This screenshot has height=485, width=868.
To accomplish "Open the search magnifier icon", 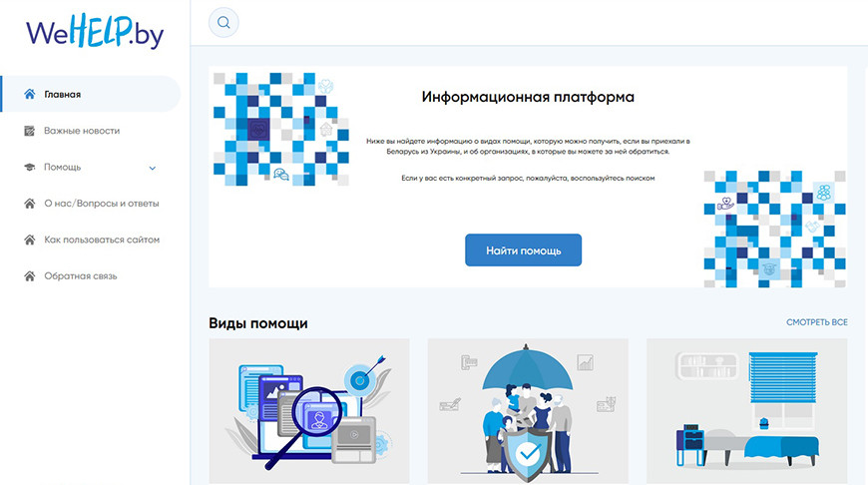I will tap(223, 23).
